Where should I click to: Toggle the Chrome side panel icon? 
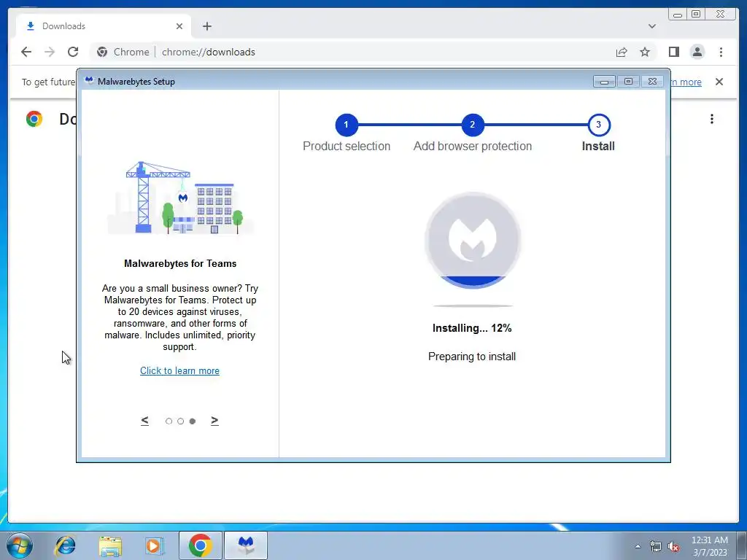point(673,52)
